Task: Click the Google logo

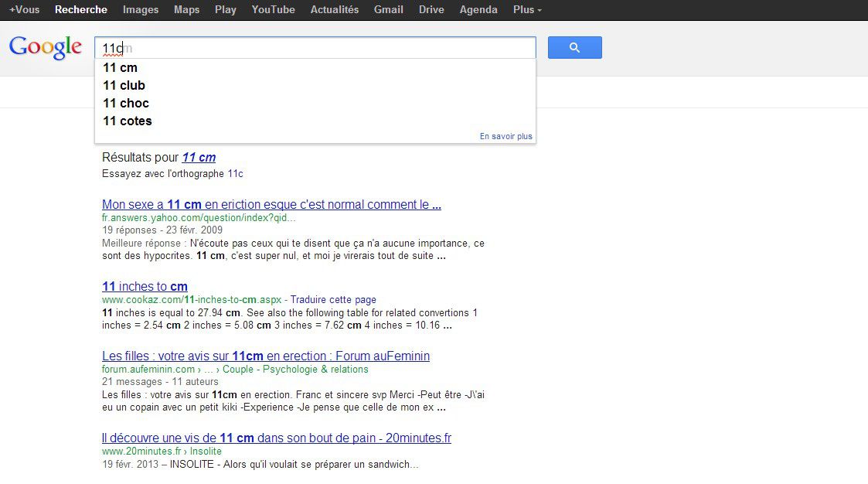Action: tap(46, 47)
